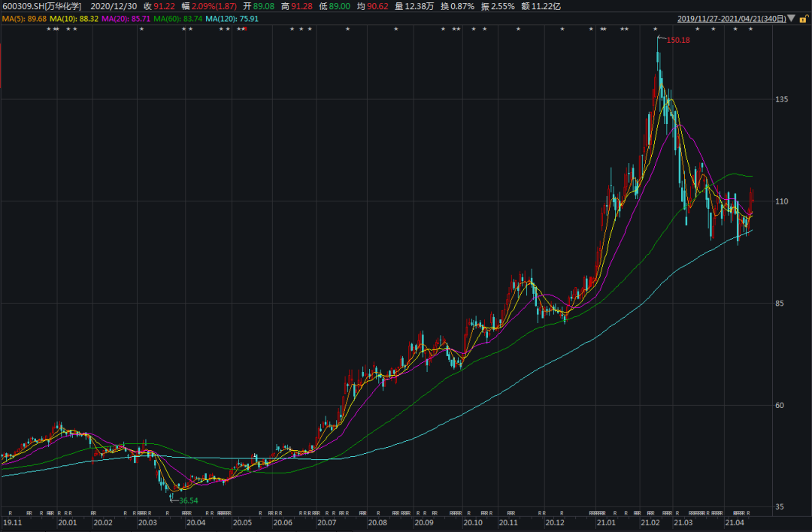This screenshot has height=532, width=812.
Task: Select the orange MA(5): 89.68 indicator label
Action: pyautogui.click(x=24, y=19)
